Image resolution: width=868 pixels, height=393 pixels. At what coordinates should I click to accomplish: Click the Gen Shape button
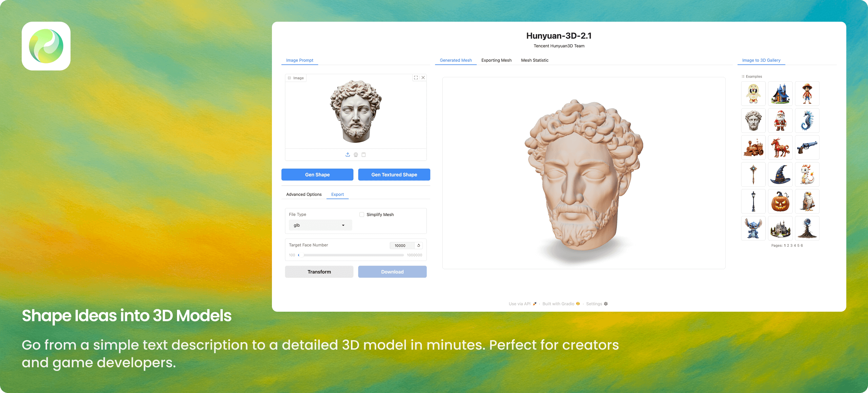tap(317, 174)
